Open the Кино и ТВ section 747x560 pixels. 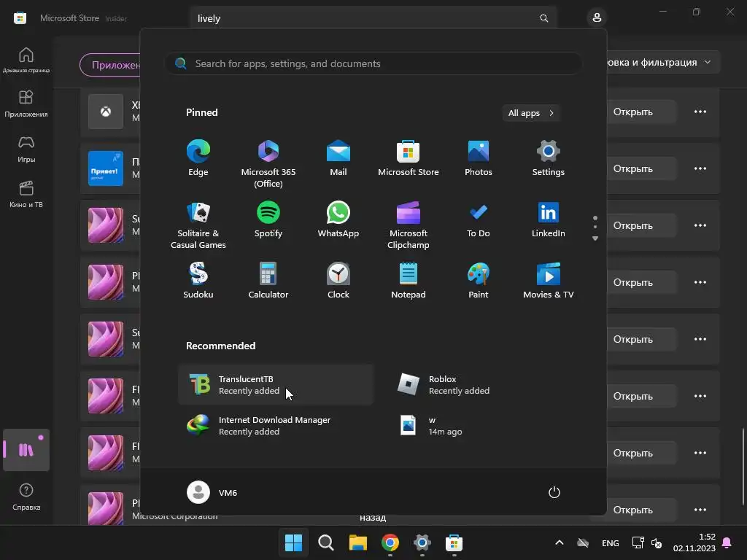pyautogui.click(x=26, y=194)
